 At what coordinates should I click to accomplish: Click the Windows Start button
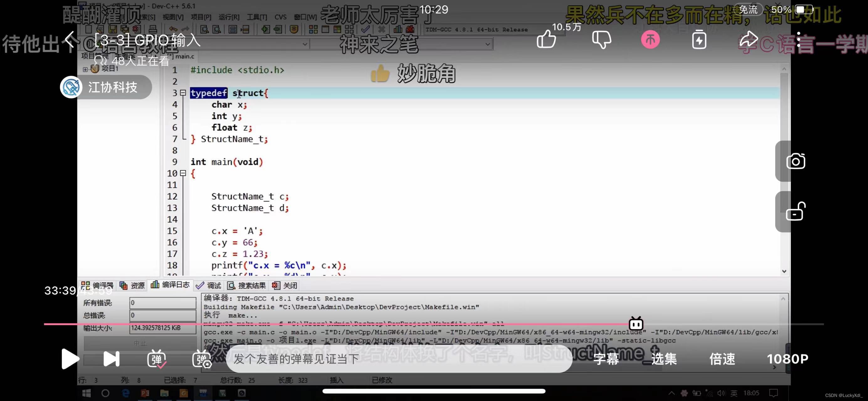coord(87,393)
